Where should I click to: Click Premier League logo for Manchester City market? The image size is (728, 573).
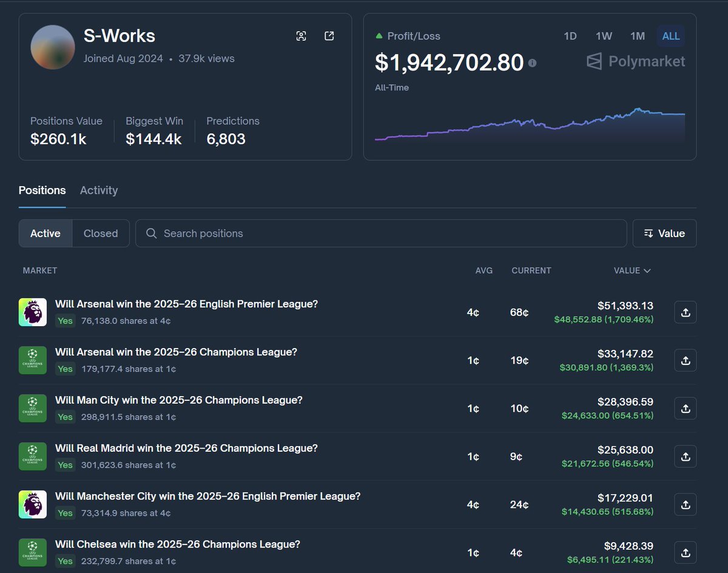click(x=33, y=504)
